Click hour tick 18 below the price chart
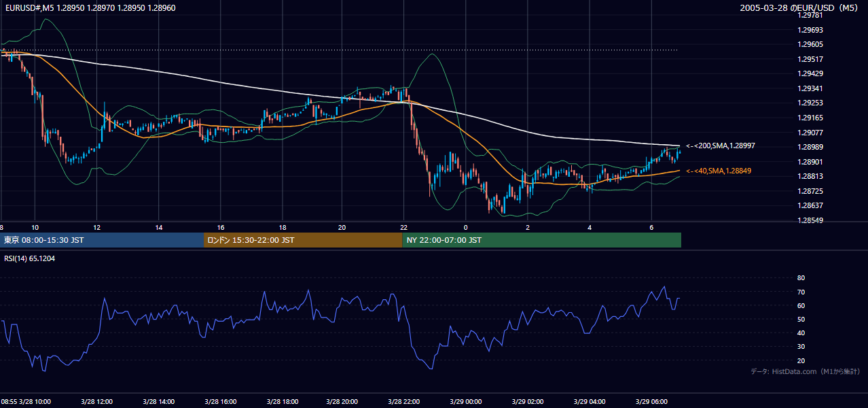Image resolution: width=868 pixels, height=408 pixels. 282,227
